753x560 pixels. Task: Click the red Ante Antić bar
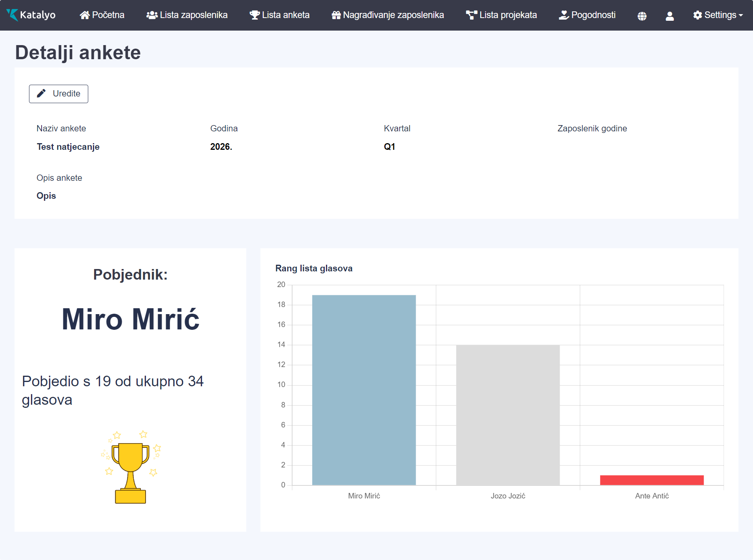click(x=651, y=480)
